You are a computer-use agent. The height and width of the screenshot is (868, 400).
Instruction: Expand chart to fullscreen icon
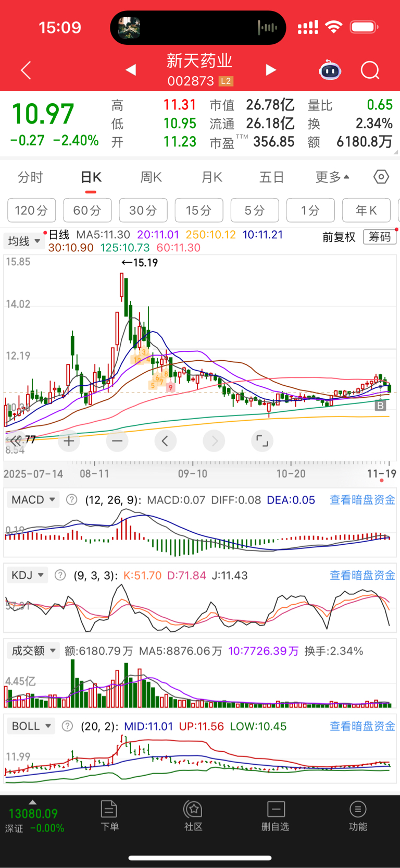click(262, 441)
